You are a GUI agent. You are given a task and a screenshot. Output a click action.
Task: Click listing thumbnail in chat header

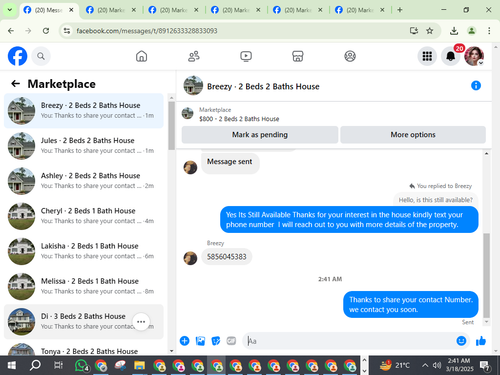[x=193, y=86]
